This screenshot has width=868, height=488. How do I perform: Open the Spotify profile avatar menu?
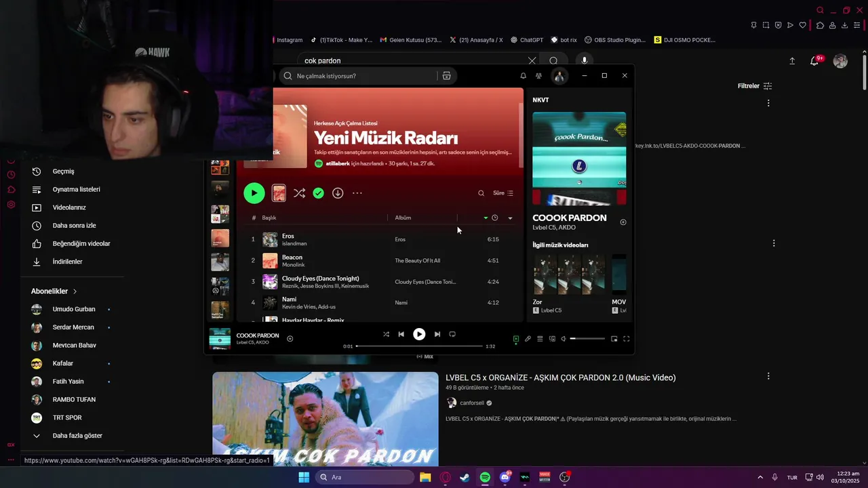[559, 76]
